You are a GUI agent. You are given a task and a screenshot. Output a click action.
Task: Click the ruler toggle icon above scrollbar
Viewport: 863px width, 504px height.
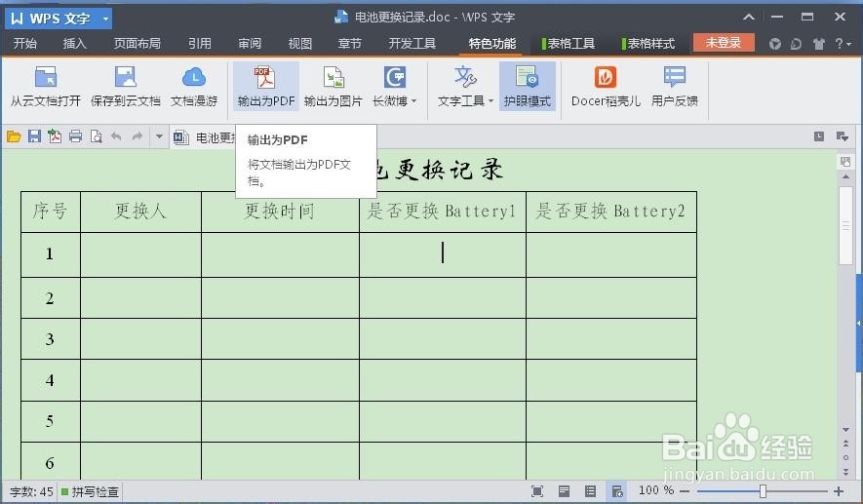845,161
